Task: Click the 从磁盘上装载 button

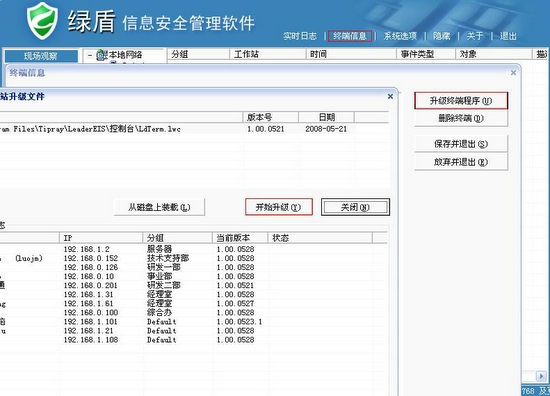Action: pyautogui.click(x=159, y=207)
